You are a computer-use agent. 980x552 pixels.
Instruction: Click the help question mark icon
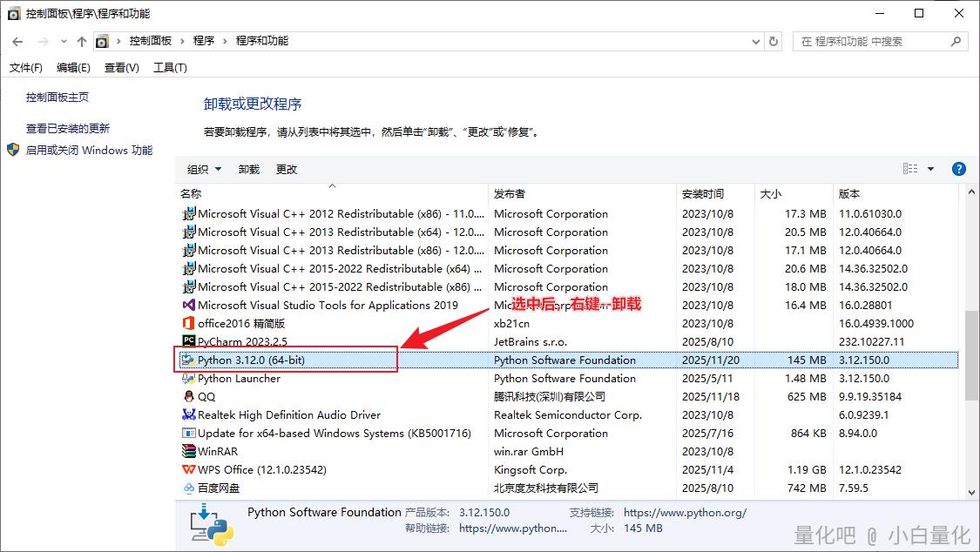click(x=959, y=169)
